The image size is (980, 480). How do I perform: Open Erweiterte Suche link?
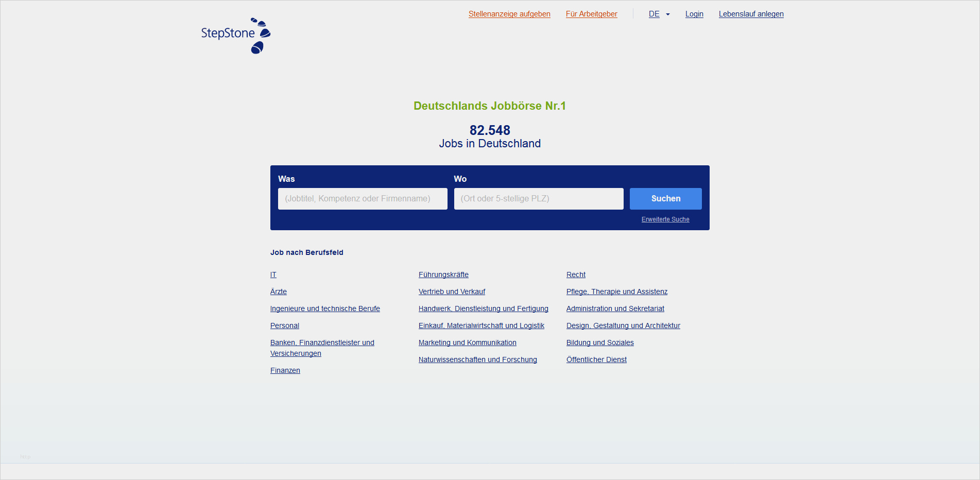pos(665,219)
